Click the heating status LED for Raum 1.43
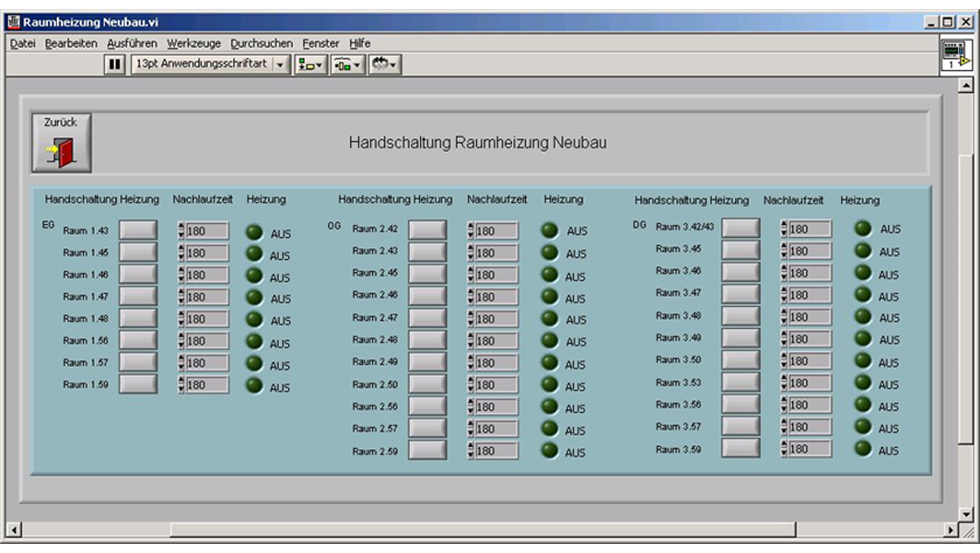 coord(254,233)
